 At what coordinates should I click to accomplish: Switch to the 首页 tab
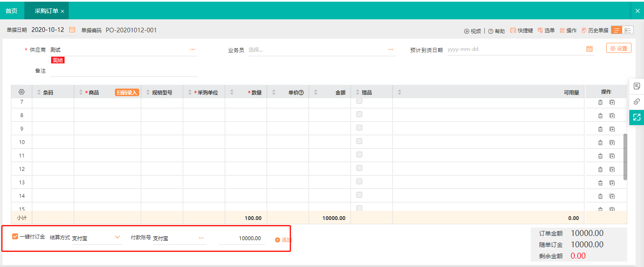(x=12, y=11)
